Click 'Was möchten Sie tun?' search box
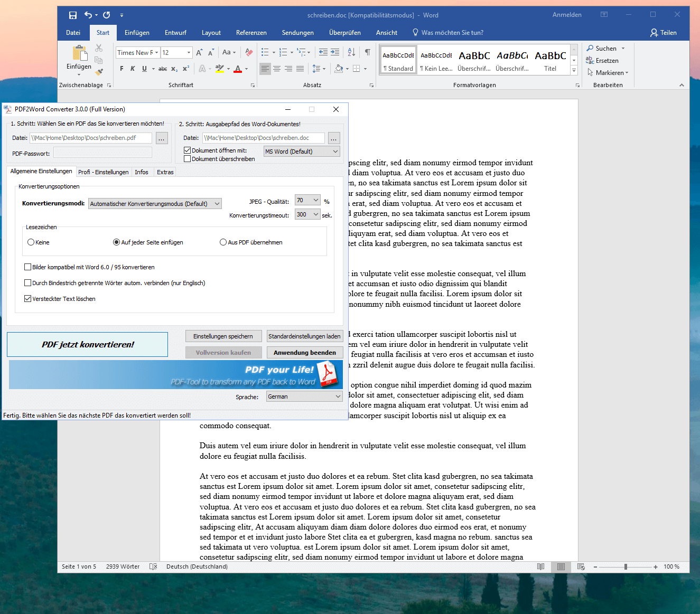Screen dimensions: 700x614 click(x=448, y=33)
